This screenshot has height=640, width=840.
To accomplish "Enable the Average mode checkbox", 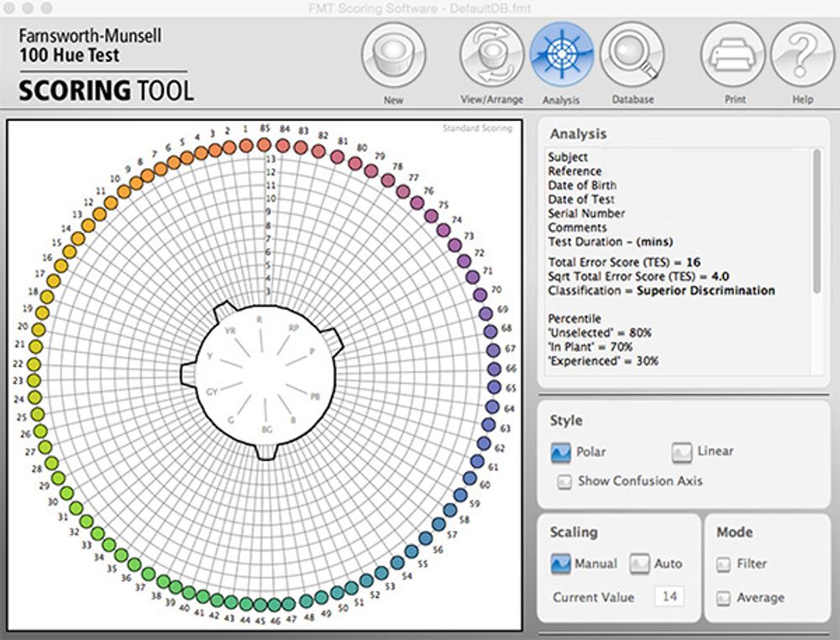I will (x=723, y=599).
